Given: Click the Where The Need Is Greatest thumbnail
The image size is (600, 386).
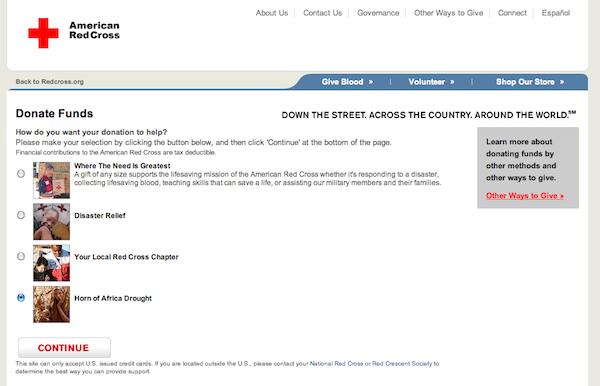Looking at the screenshot, I should [x=51, y=180].
